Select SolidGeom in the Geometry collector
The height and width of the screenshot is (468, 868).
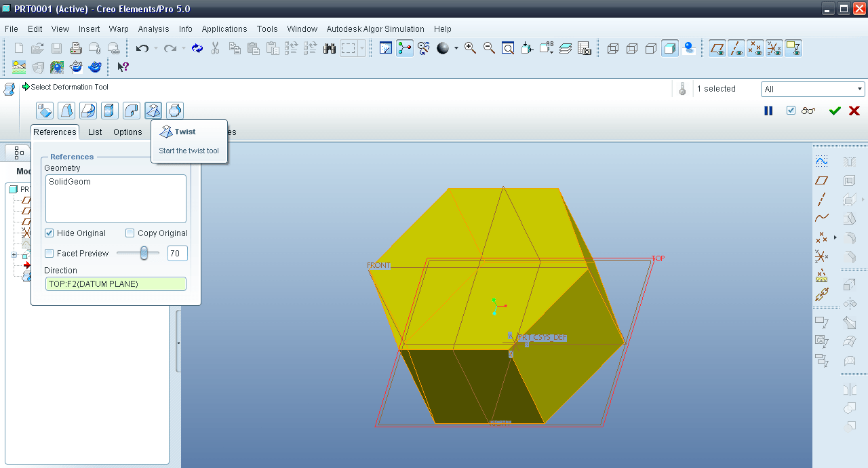(70, 182)
